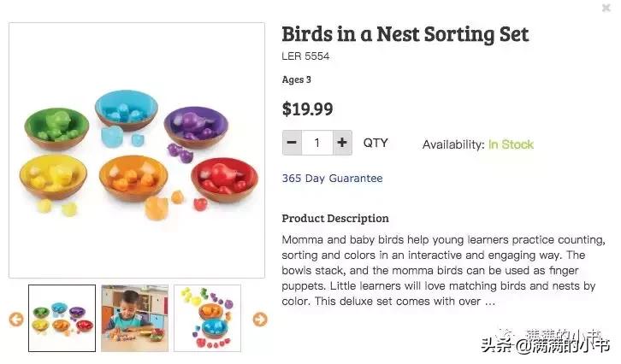Select the first thumbnail showing six bowls
The image size is (621, 364).
(x=62, y=318)
